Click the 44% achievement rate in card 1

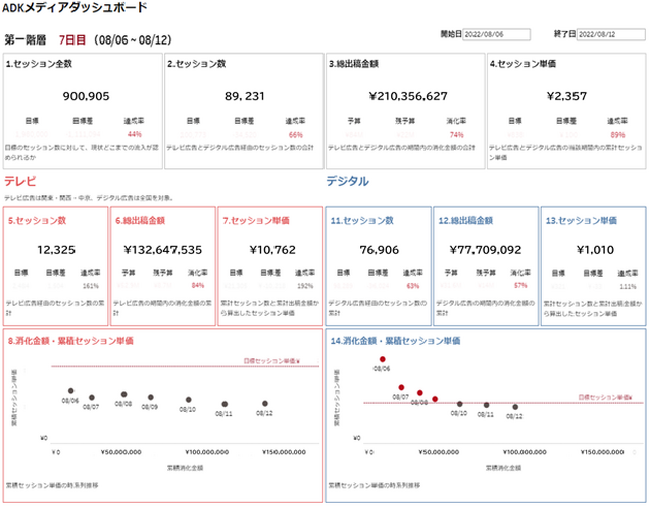(135, 134)
